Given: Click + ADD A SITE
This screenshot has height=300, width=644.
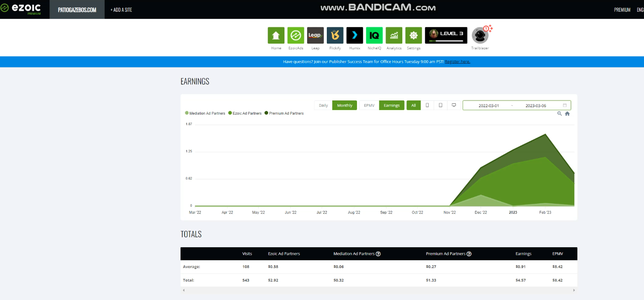Looking at the screenshot, I should click(121, 10).
